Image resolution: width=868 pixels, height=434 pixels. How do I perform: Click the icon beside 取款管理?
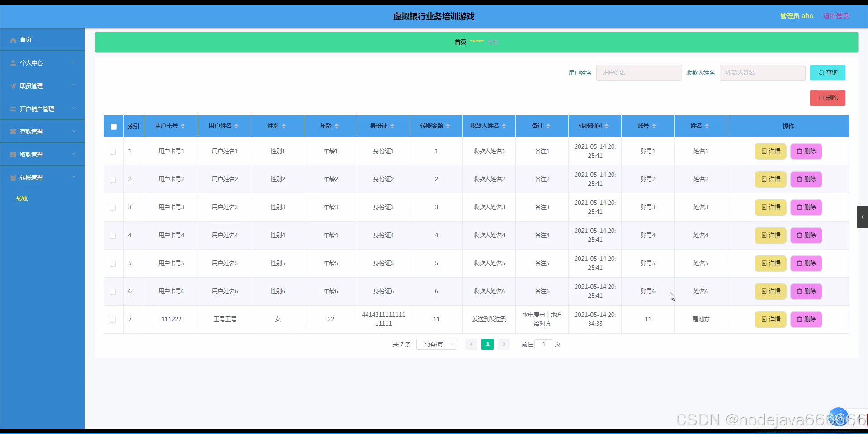13,155
